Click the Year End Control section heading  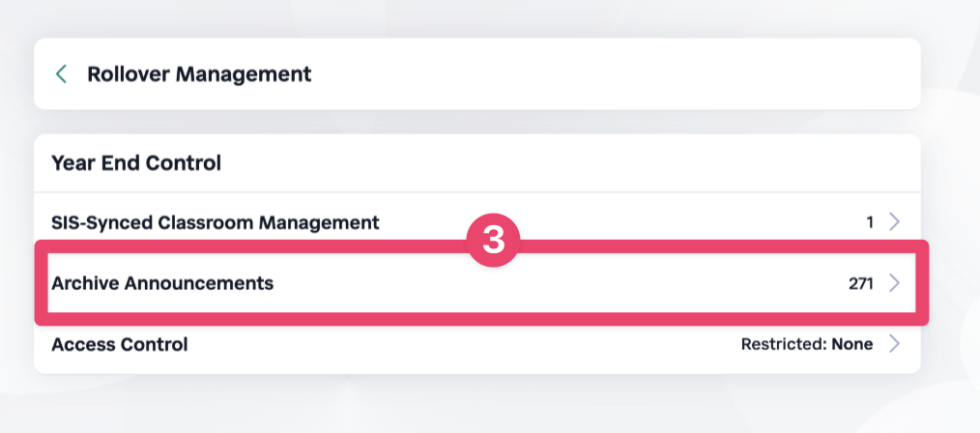coord(136,163)
